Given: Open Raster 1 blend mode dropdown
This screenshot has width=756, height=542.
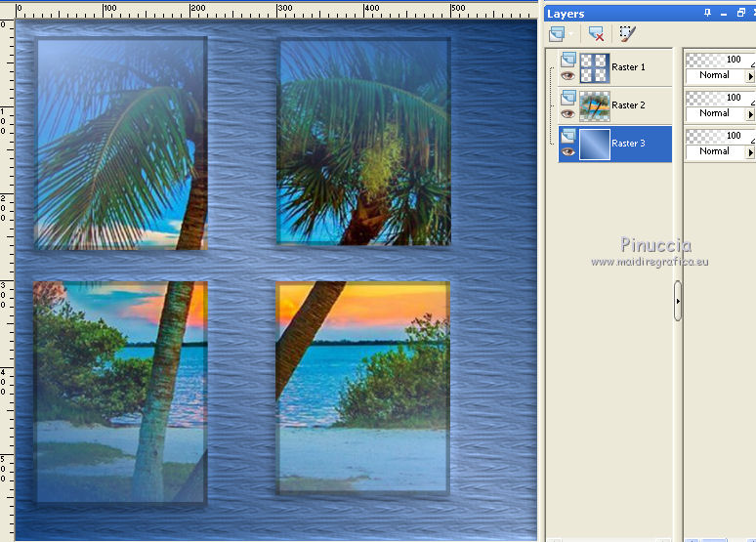Looking at the screenshot, I should coord(750,76).
